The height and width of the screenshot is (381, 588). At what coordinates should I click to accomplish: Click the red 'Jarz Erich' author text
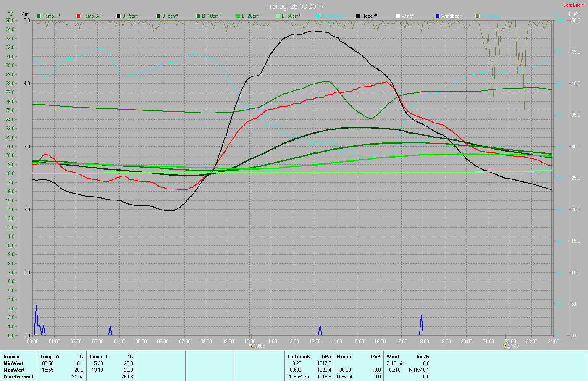[573, 5]
